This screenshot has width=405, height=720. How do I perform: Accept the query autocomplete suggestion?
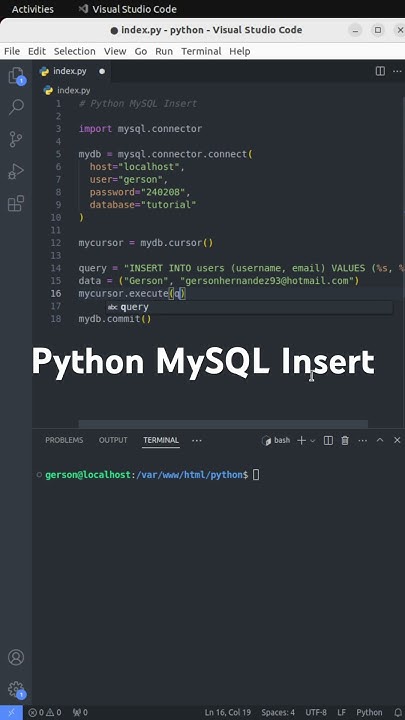[x=249, y=307]
